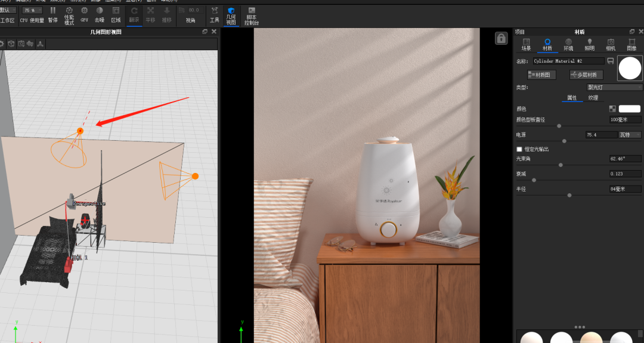Select the Region (区域) render icon
Screen dimensions: 644x343
pos(116,14)
